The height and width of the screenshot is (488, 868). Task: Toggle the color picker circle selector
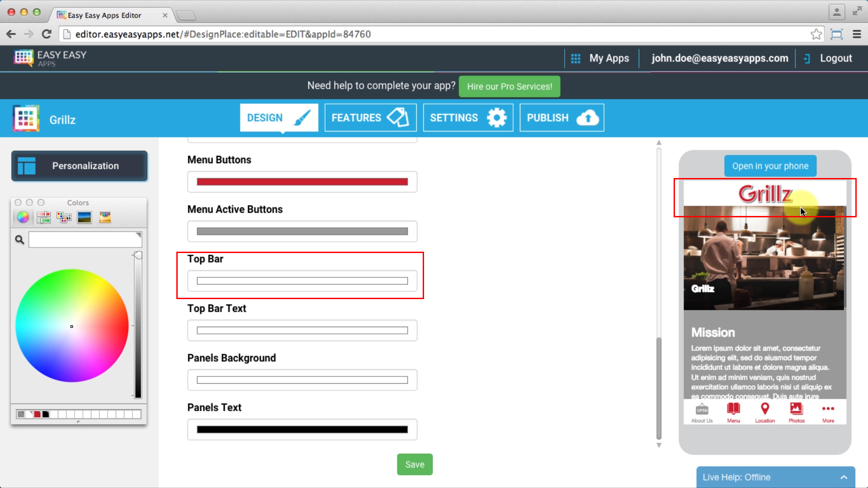point(22,216)
